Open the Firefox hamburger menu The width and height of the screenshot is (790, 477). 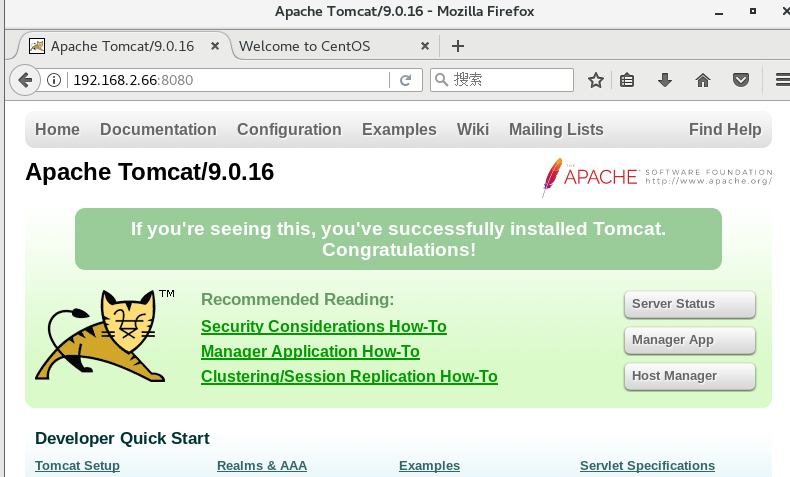click(x=782, y=80)
